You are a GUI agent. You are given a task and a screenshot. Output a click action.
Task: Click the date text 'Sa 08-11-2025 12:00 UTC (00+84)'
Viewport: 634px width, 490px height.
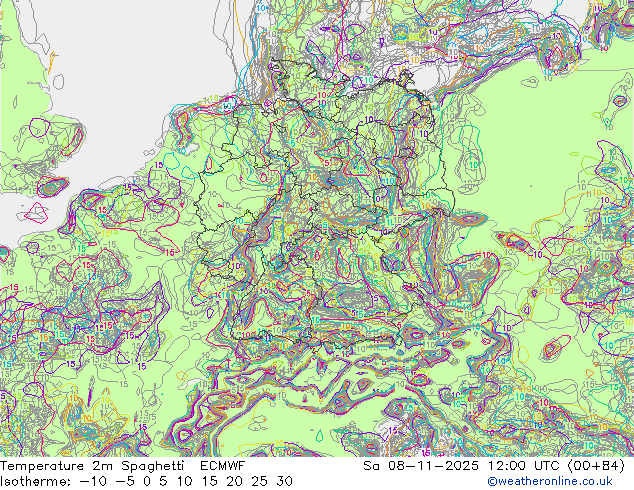click(x=494, y=466)
